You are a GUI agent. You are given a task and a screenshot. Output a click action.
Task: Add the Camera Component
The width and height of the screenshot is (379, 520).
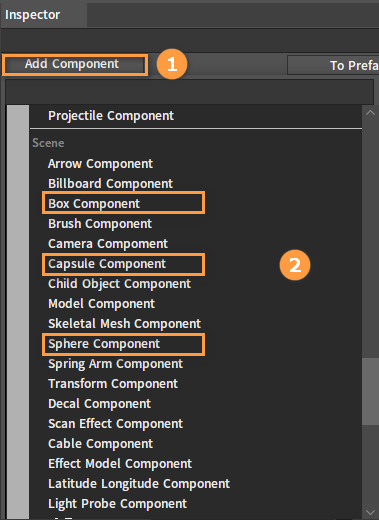(108, 244)
